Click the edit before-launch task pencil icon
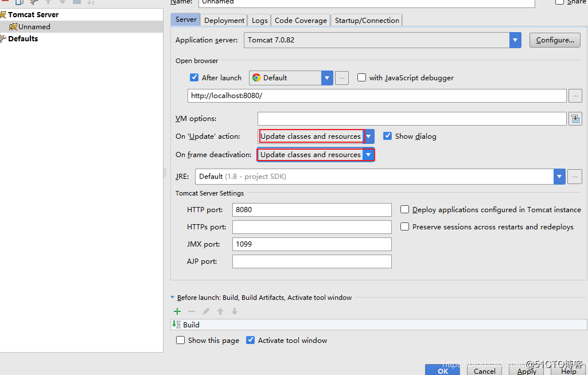Viewport: 588px width, 375px height. point(206,311)
